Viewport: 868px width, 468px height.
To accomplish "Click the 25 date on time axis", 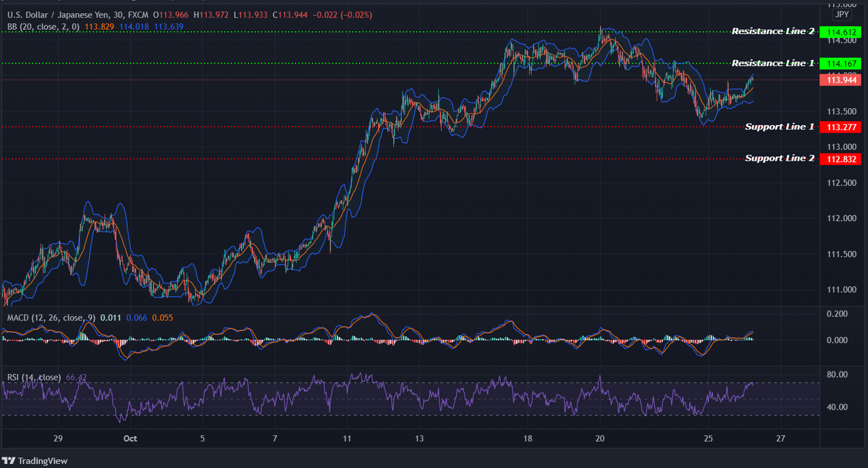I will pyautogui.click(x=708, y=438).
